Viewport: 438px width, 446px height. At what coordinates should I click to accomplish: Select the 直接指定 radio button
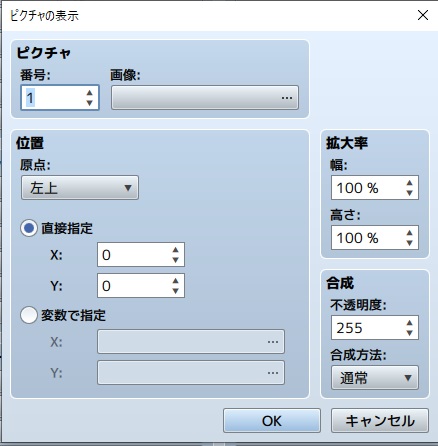(29, 228)
